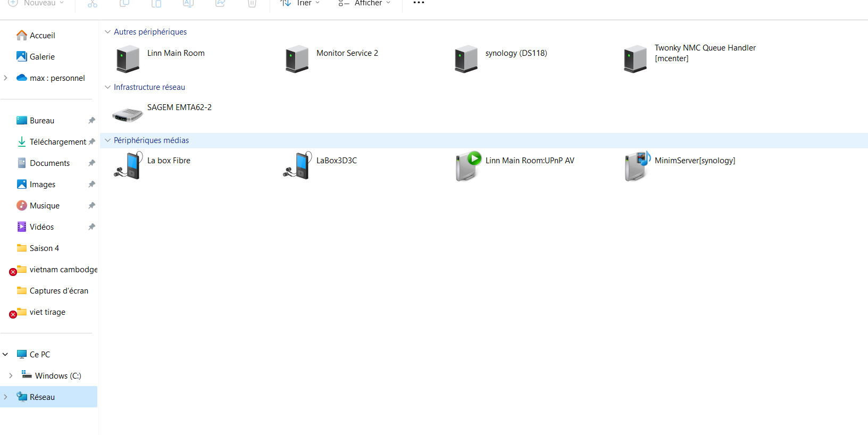
Task: Go to Accueil in the sidebar
Action: 42,36
